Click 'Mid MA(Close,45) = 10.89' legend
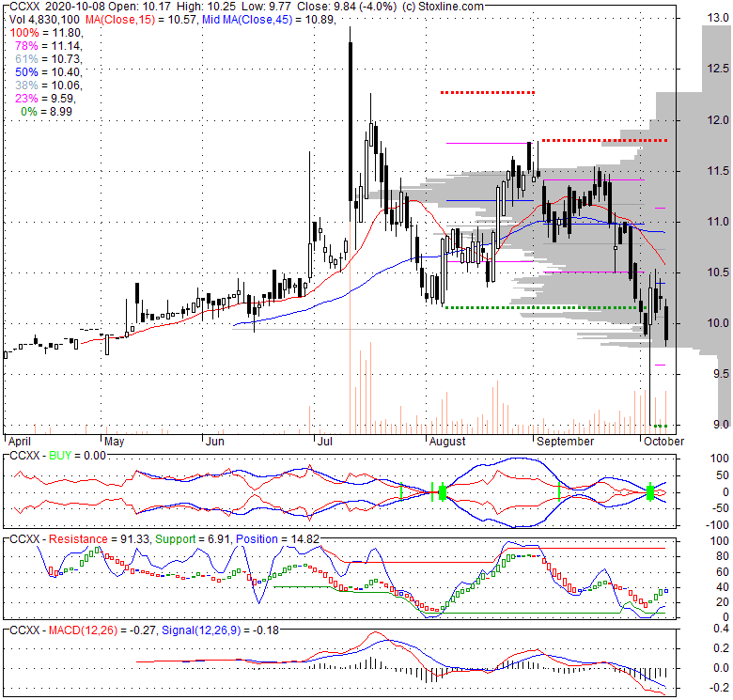This screenshot has width=733, height=700. (269, 20)
